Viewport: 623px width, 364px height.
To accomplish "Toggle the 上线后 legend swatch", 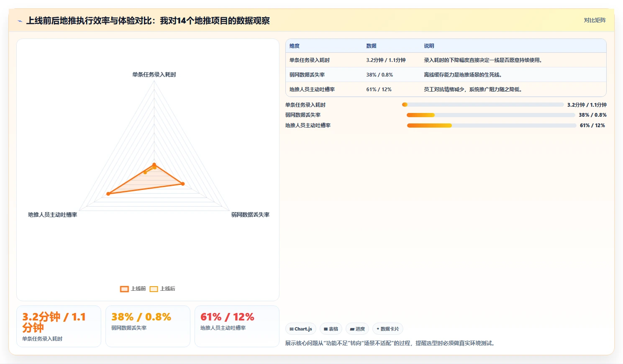I will [x=154, y=289].
